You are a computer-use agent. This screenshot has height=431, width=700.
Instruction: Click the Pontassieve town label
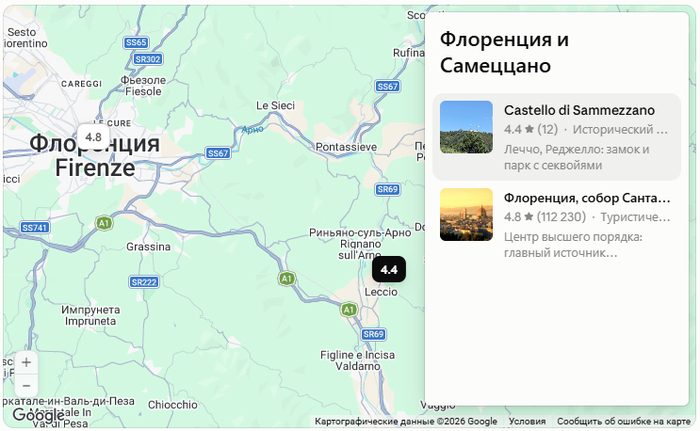pyautogui.click(x=346, y=147)
